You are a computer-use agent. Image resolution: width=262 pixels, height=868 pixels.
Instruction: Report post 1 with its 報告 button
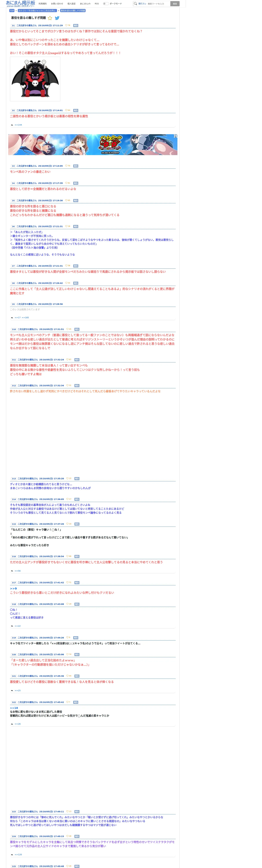[x=76, y=26]
